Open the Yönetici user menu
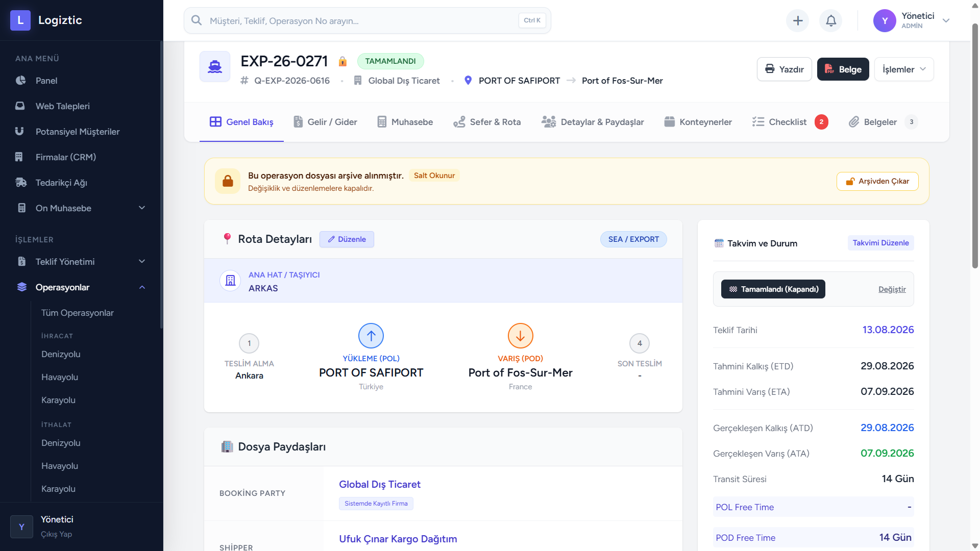980x551 pixels. (x=912, y=21)
